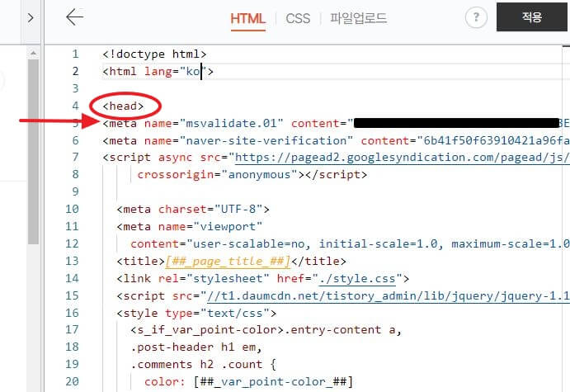This screenshot has height=392, width=570.
Task: Click the naver-site-verification meta line
Action: click(x=336, y=141)
